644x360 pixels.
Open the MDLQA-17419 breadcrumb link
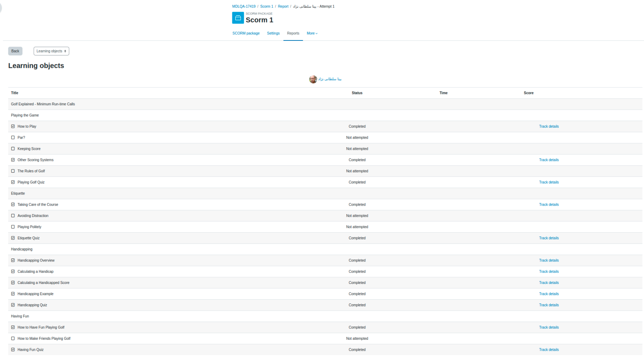(244, 6)
